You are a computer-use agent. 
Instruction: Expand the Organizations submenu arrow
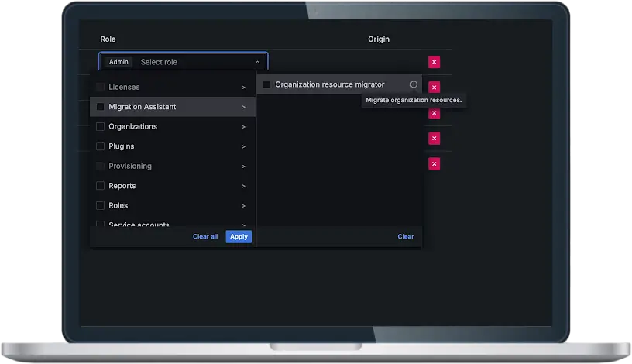click(x=243, y=126)
